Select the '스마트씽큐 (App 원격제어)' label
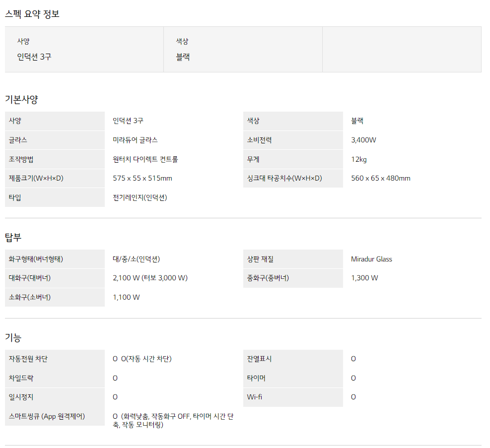The image size is (490, 448). point(47,416)
